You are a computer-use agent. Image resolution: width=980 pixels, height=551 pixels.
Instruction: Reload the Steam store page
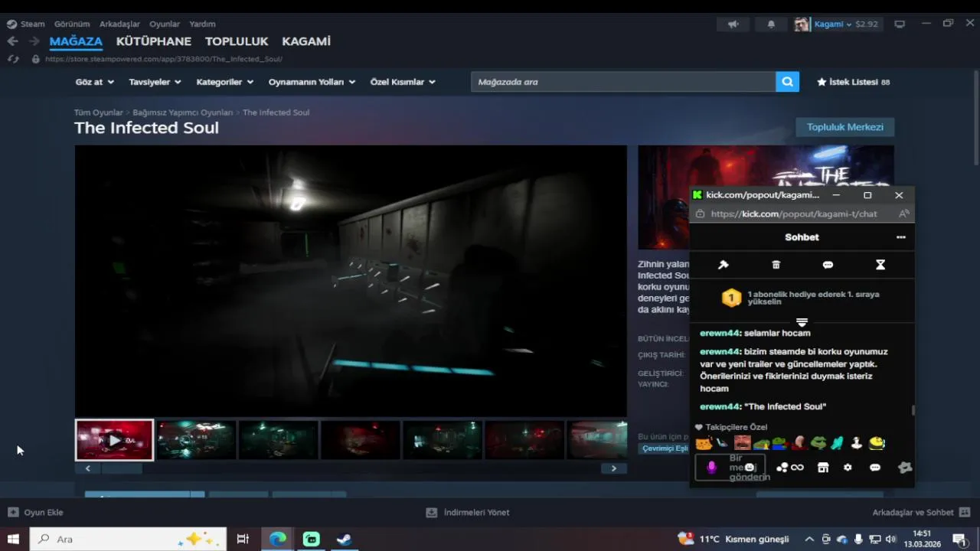tap(13, 59)
